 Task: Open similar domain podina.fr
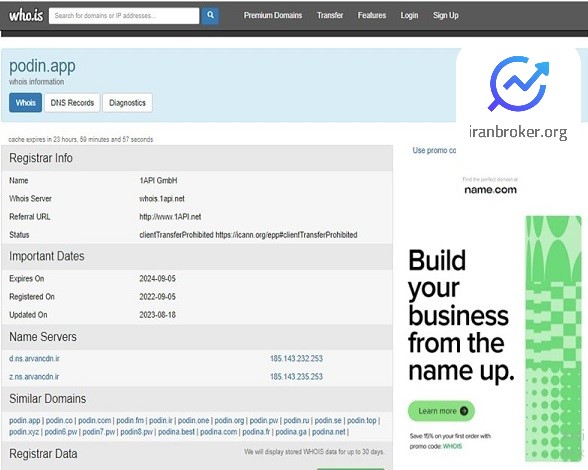point(256,432)
